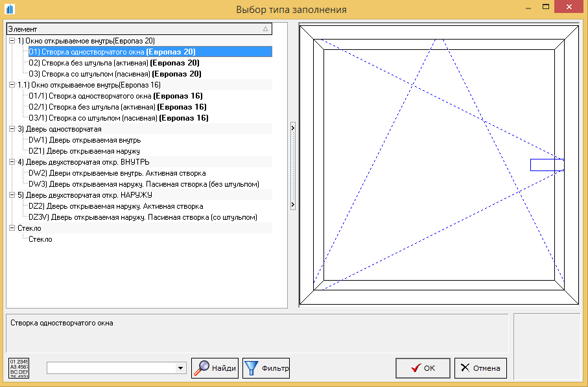This screenshot has width=588, height=387.
Task: Click the Найди search button
Action: [x=215, y=368]
